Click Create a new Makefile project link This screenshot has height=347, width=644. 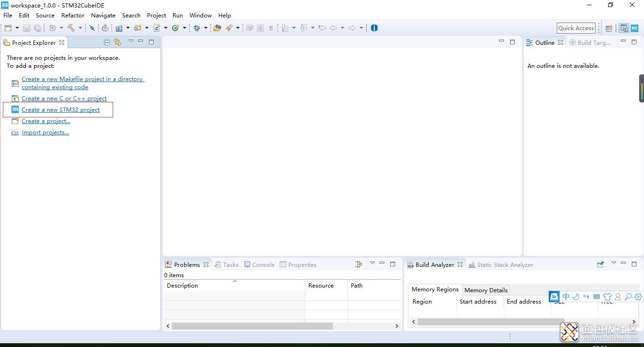point(83,83)
